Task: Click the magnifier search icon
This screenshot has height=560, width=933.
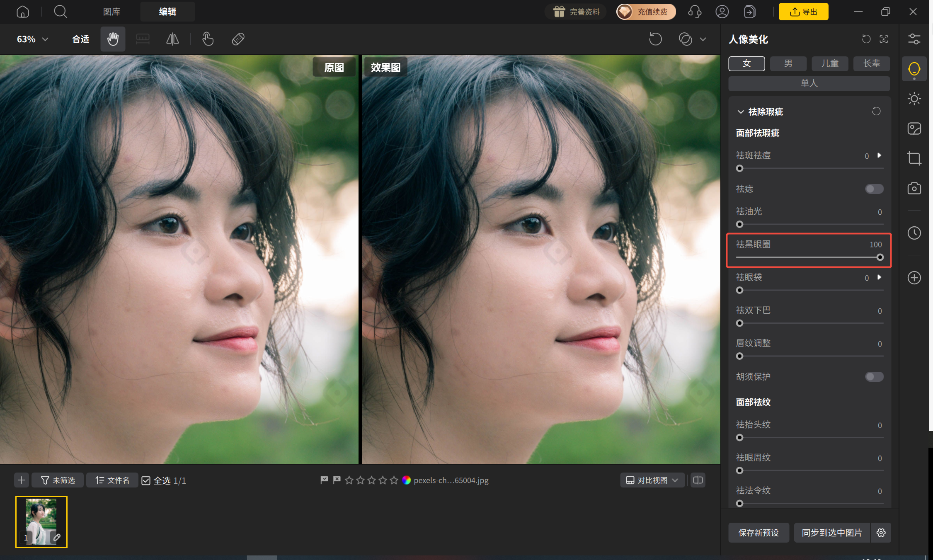Action: pos(61,12)
